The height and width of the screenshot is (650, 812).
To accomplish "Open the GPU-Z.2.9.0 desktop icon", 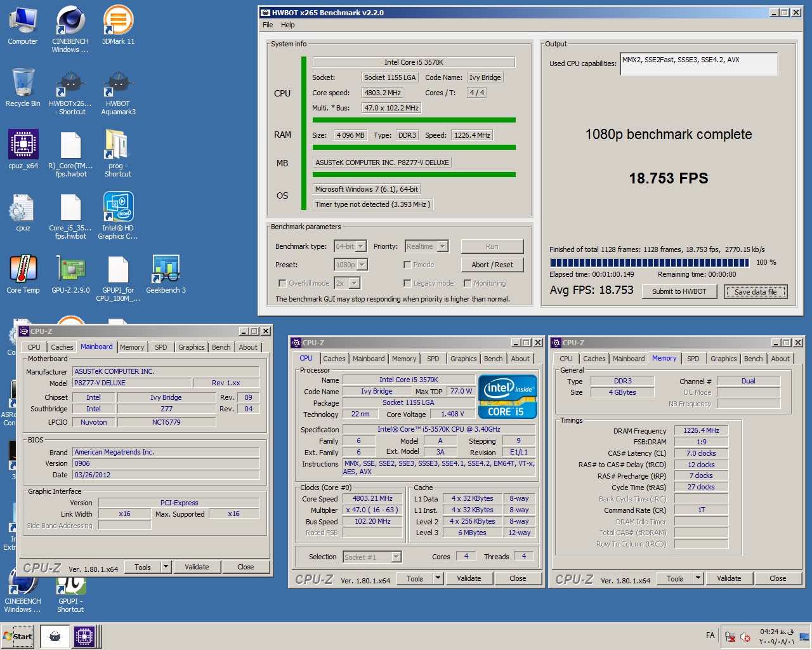I will [70, 274].
